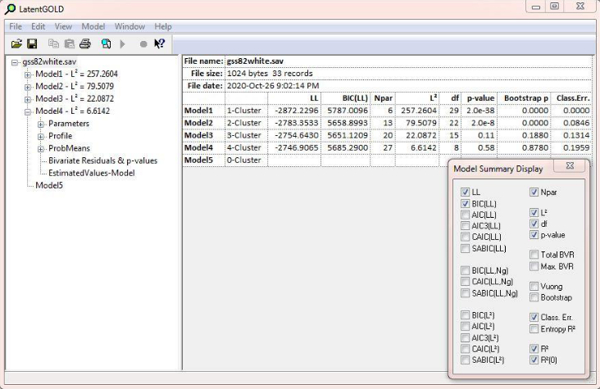Click the Copy icon in toolbar
This screenshot has height=389, width=600.
[53, 44]
